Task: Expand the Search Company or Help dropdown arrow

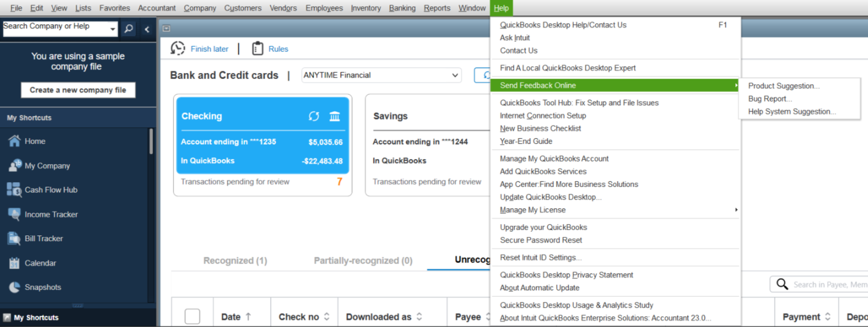Action: (113, 29)
